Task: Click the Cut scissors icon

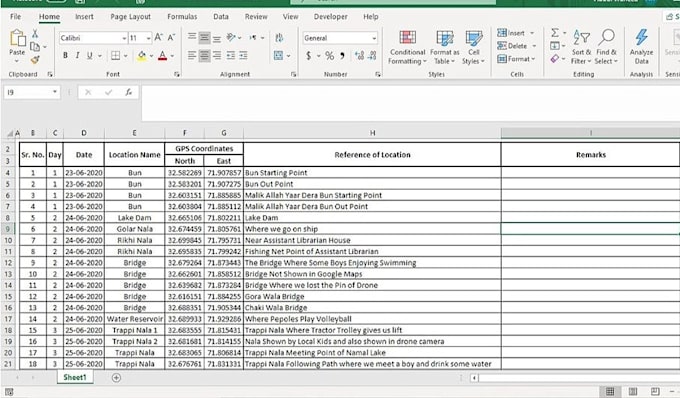Action: click(35, 33)
